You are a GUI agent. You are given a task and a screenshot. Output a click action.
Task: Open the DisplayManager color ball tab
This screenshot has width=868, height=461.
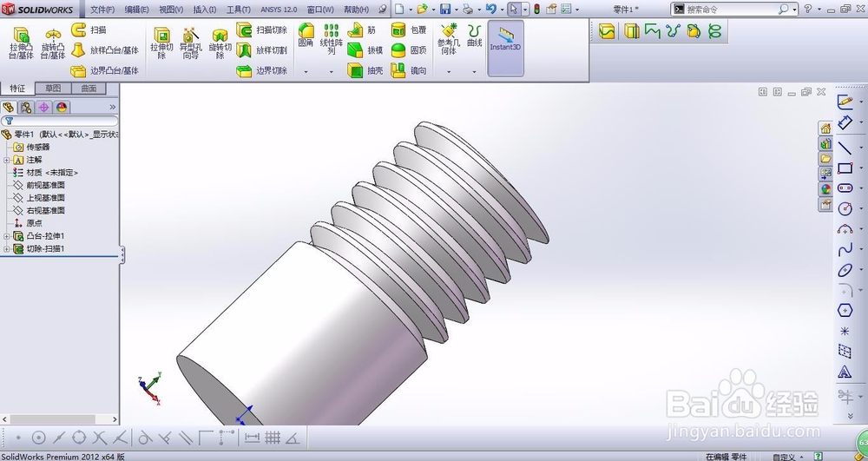[62, 108]
